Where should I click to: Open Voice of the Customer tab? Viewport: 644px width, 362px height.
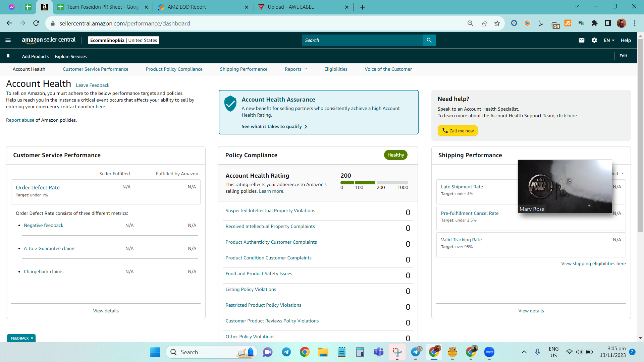[388, 69]
